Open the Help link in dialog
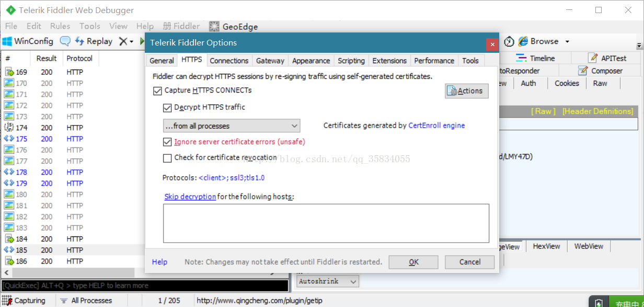Viewport: 644px width, 307px height. [159, 262]
